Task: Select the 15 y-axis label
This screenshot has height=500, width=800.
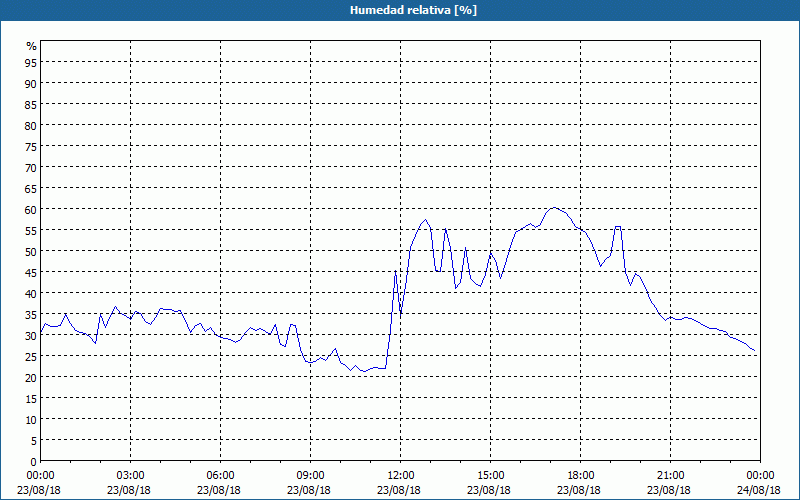Action: (31, 398)
